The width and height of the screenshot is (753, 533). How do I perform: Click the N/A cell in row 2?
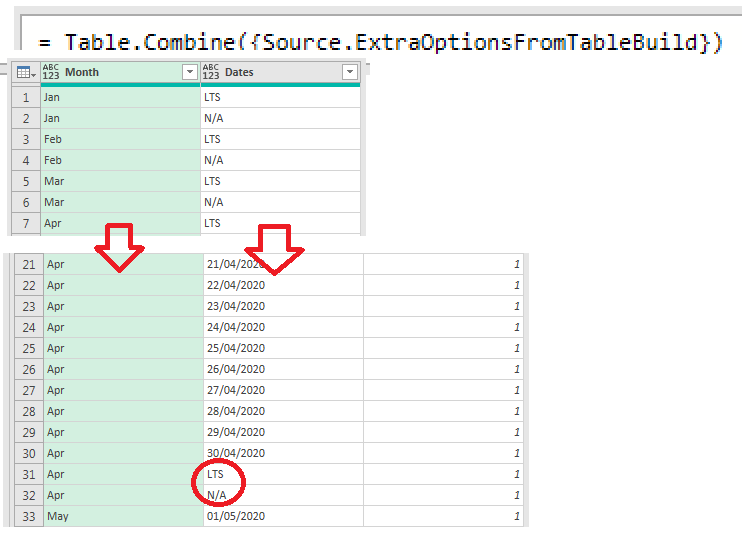point(213,119)
